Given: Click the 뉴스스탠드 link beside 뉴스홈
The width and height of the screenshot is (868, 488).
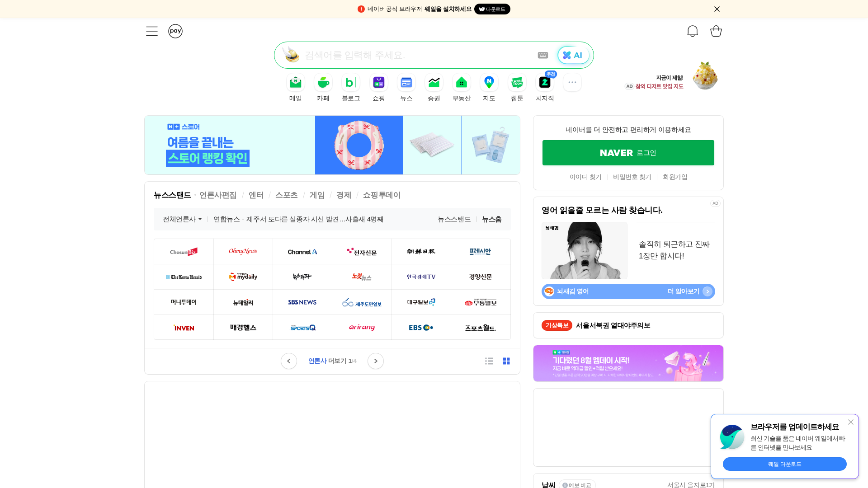Looking at the screenshot, I should (x=454, y=219).
